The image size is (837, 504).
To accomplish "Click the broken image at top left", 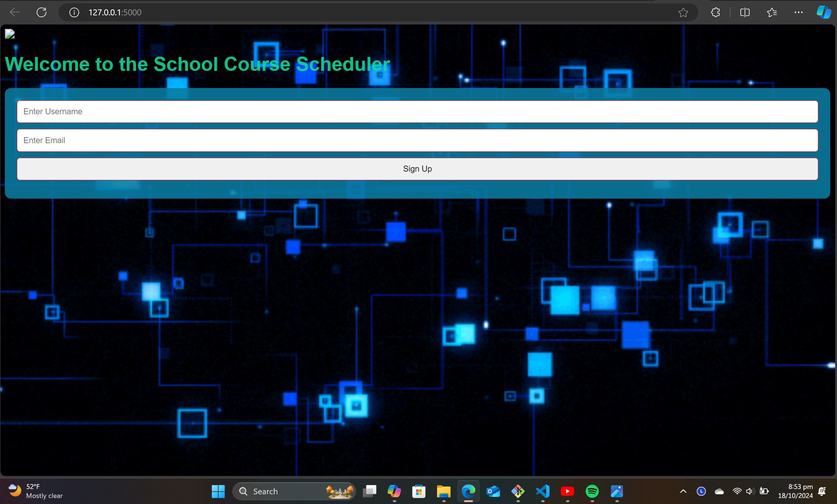I will (x=10, y=34).
